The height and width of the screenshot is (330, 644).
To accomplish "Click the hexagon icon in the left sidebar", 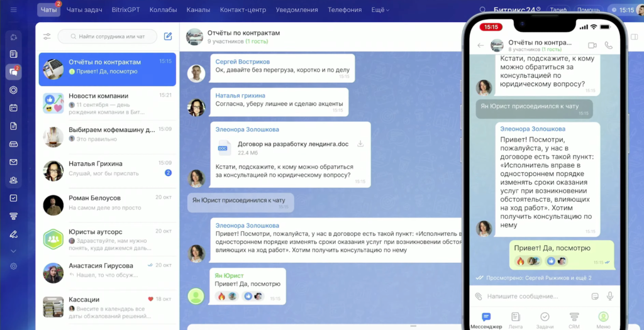I will click(14, 90).
